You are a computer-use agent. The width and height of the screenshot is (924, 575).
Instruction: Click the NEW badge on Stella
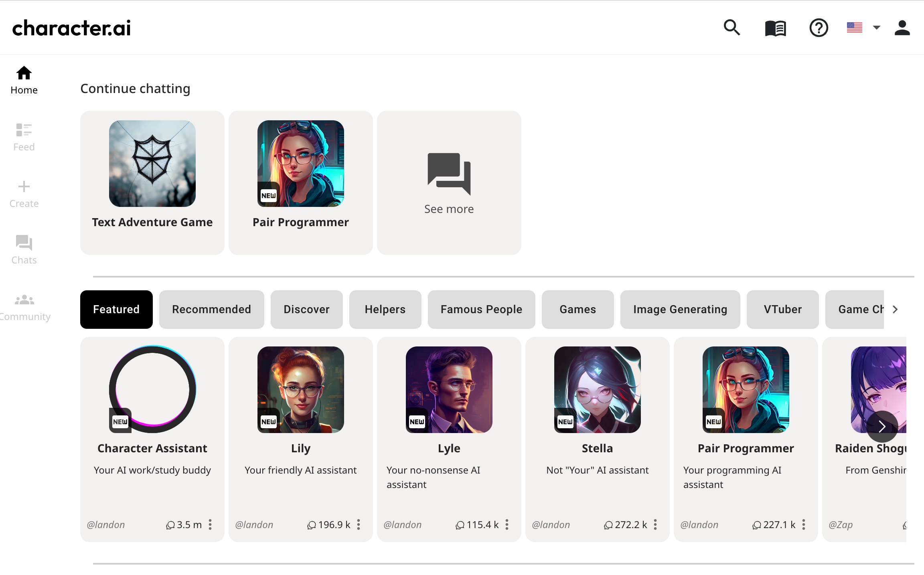(565, 421)
